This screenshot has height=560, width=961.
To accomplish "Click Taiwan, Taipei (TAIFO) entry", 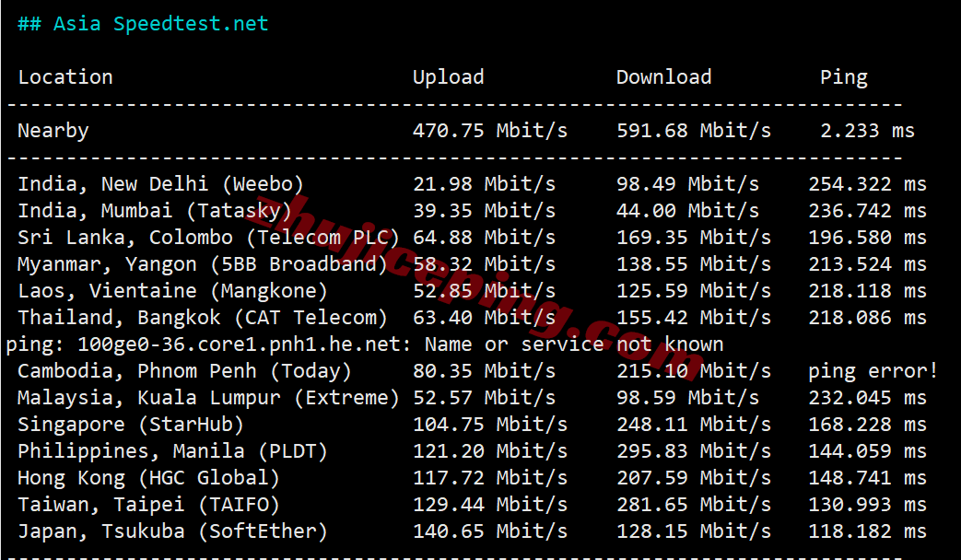I will [x=148, y=505].
